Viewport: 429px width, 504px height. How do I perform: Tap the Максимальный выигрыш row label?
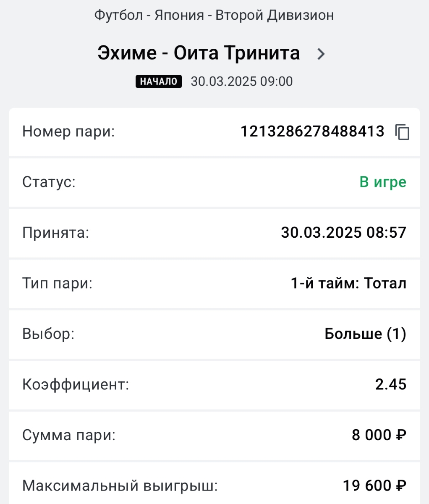[120, 486]
